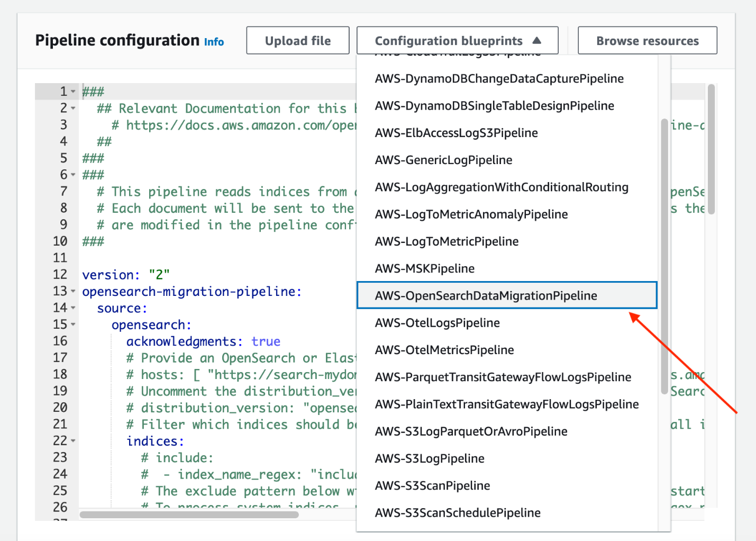Choose AWS-OtelMetricsPipeline blueprint
Image resolution: width=756 pixels, height=541 pixels.
click(507, 350)
